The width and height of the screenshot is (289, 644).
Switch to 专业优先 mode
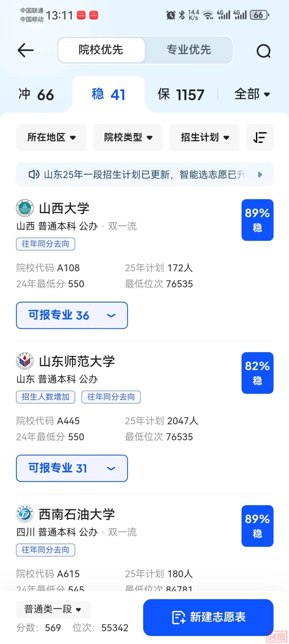189,50
